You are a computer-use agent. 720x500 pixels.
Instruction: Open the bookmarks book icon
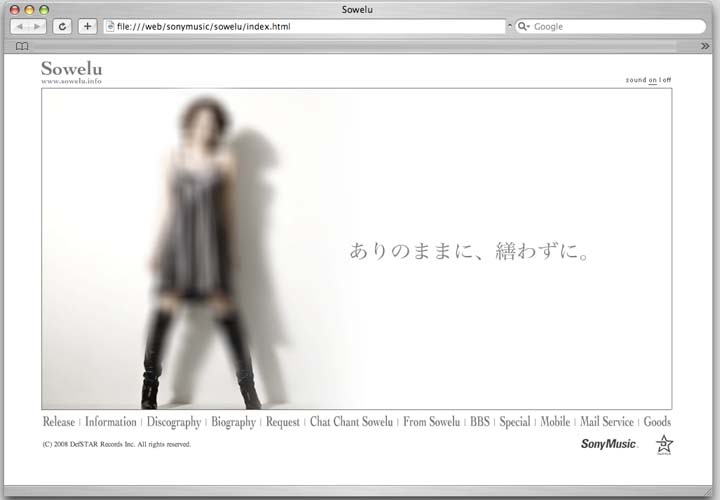[22, 46]
